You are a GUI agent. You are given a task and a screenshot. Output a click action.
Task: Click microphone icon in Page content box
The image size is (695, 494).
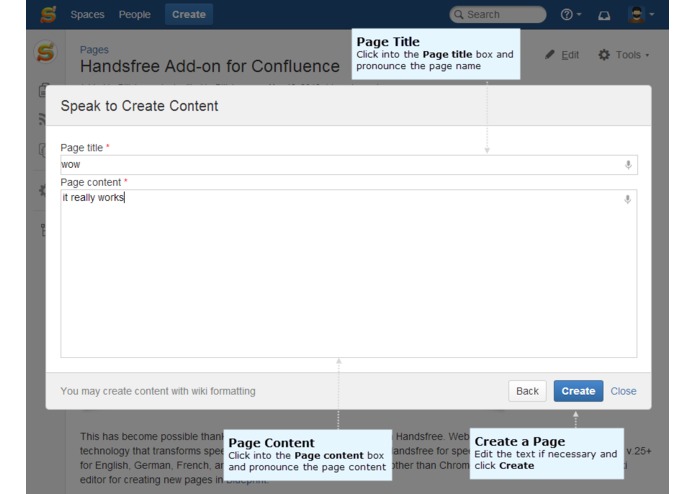click(628, 199)
